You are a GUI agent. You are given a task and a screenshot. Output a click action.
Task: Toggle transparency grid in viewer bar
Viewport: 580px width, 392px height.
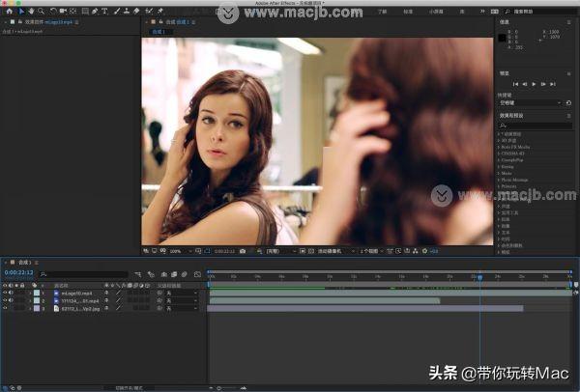click(311, 251)
